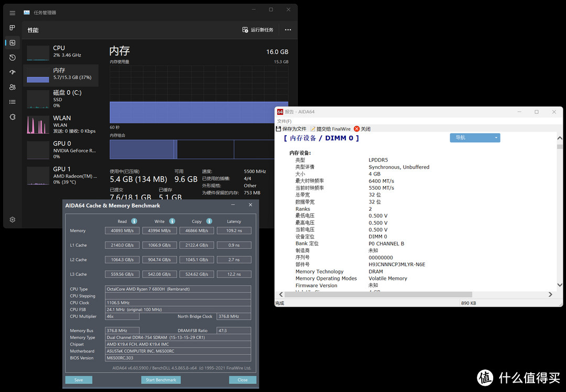Click part number H9JCNNNCP3MLYR-N6E

pyautogui.click(x=397, y=265)
